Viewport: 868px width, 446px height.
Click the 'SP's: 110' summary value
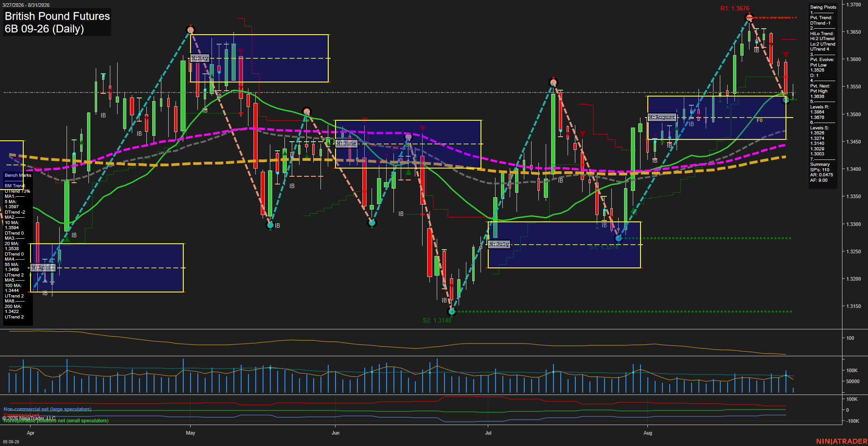tap(820, 170)
